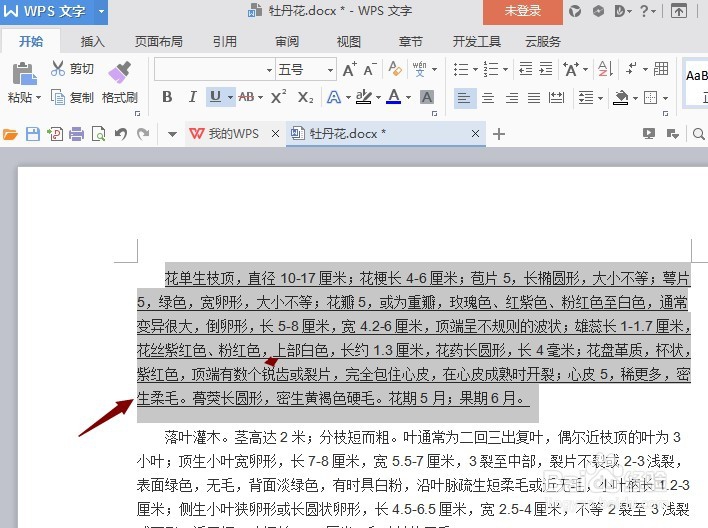Switch to 插入 ribbon tab

tap(93, 42)
